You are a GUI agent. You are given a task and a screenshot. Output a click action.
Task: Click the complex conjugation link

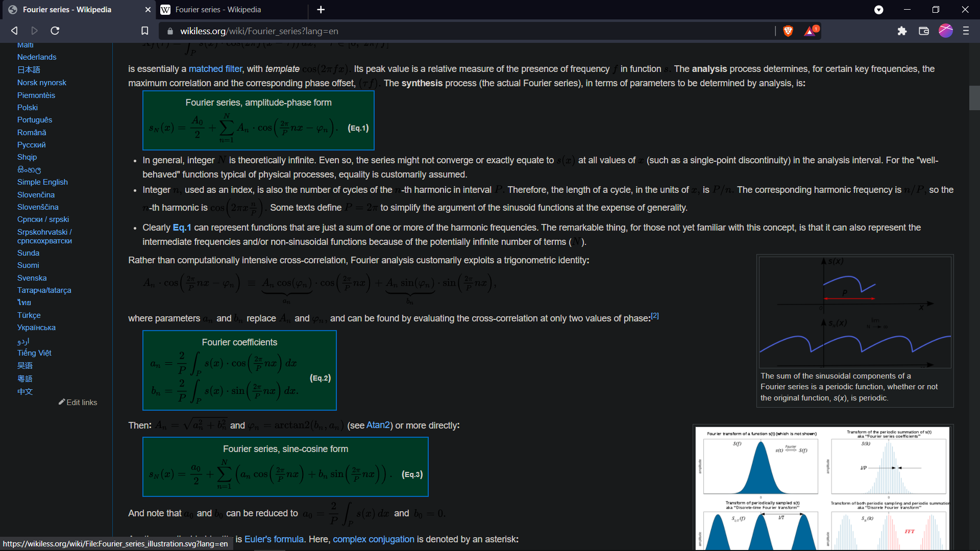pos(373,539)
